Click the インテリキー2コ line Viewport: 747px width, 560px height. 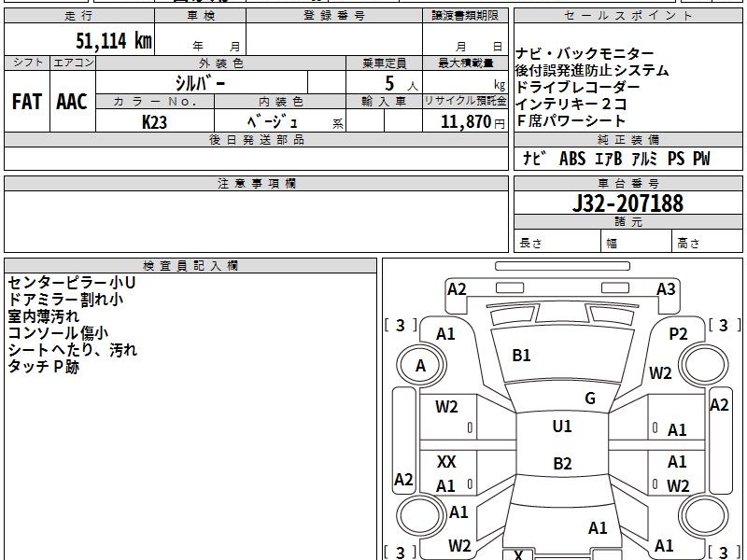coord(571,104)
